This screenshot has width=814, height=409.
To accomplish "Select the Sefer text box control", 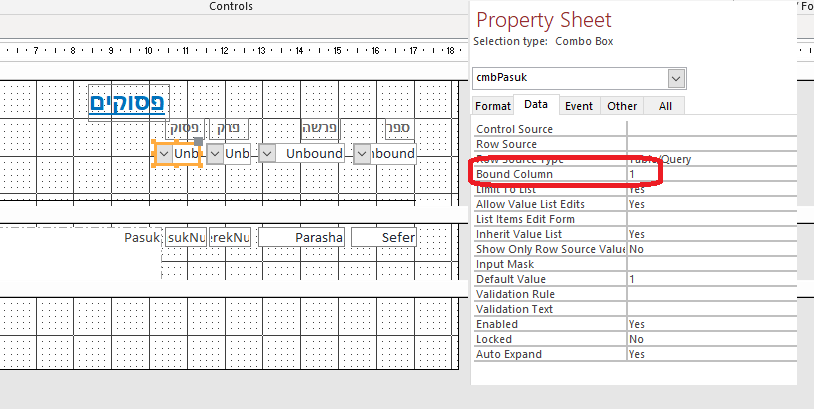I will [384, 238].
